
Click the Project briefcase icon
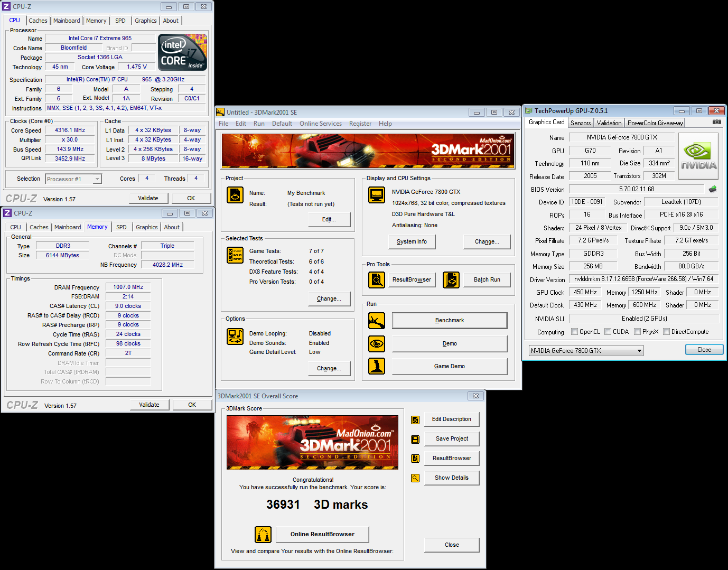pos(235,194)
